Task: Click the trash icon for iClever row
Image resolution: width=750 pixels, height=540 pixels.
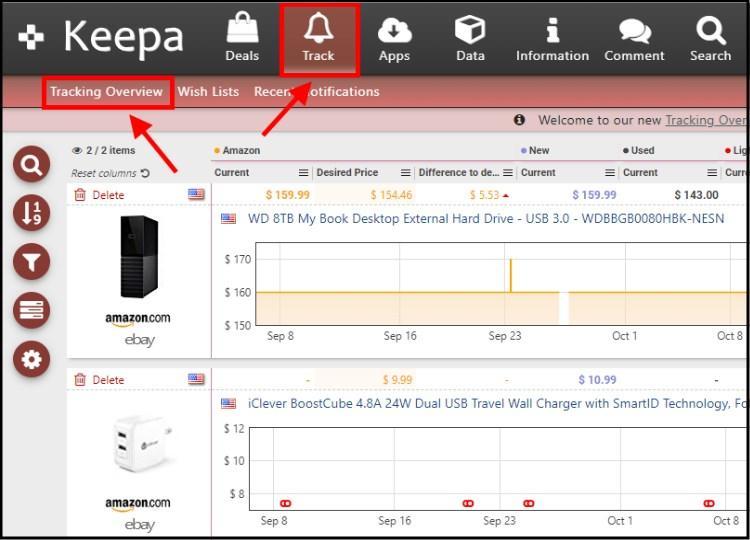Action: click(80, 380)
